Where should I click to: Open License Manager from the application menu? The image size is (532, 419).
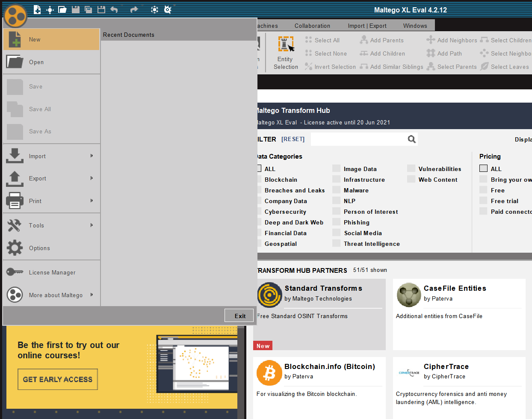point(51,272)
